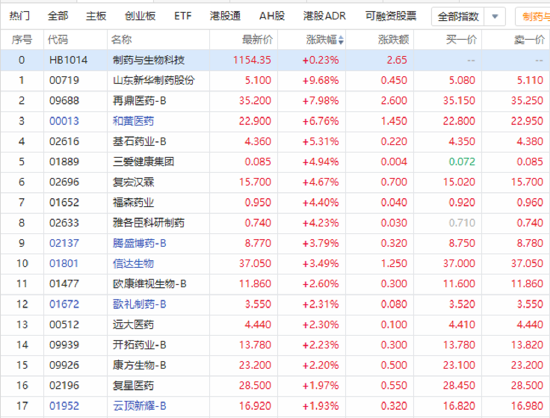The image size is (550, 418).
Task: Select 欧康维视生物-B stock name
Action: point(149,284)
